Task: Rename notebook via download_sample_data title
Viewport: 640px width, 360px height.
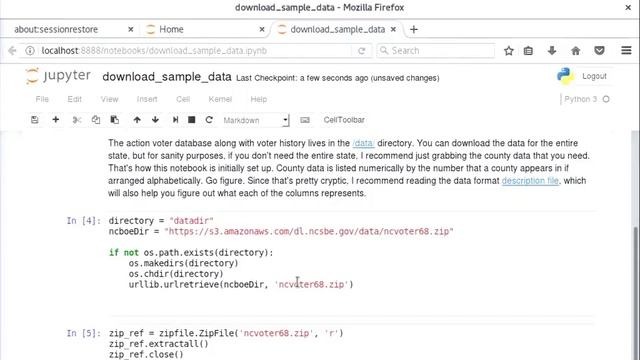Action: pyautogui.click(x=167, y=77)
